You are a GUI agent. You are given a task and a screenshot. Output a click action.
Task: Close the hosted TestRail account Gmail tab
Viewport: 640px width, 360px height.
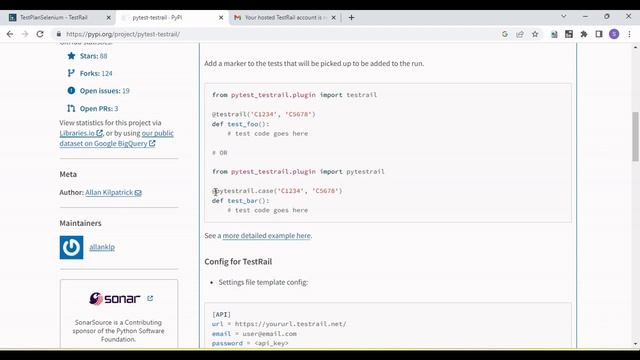pos(333,18)
